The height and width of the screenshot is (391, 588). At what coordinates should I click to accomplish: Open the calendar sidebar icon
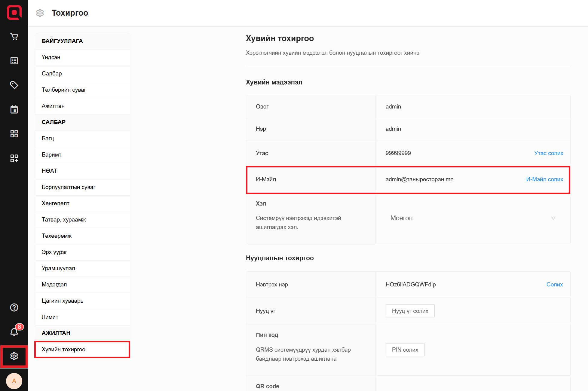(14, 109)
